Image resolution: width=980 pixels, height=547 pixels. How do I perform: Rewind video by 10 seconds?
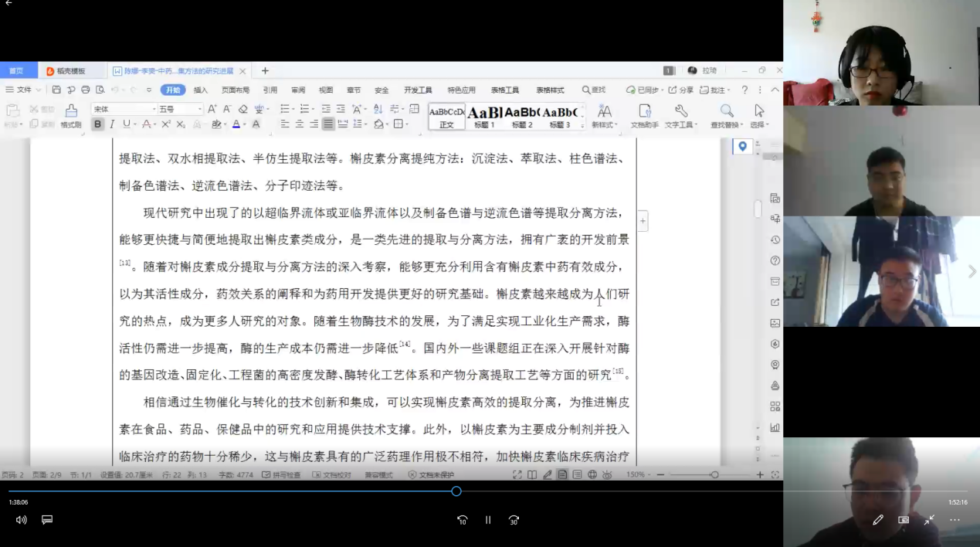pos(462,520)
